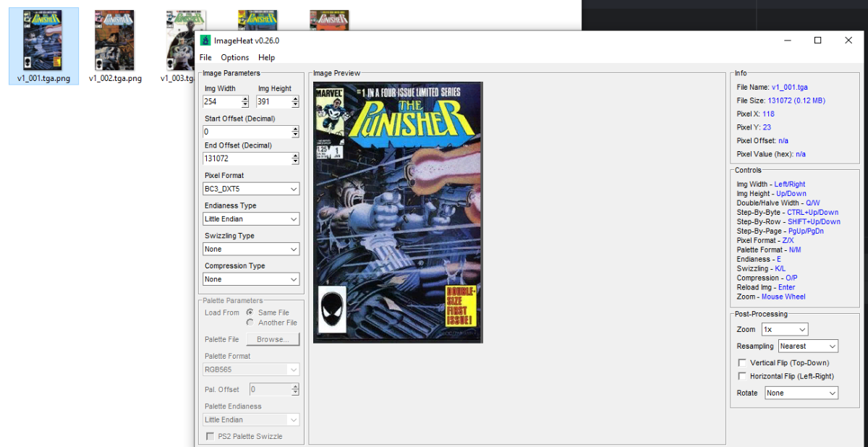Minimize the ImageHeat window

pyautogui.click(x=787, y=41)
